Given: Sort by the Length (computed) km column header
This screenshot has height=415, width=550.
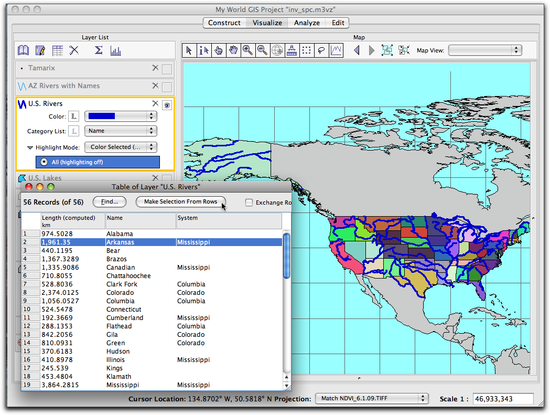Looking at the screenshot, I should [73, 221].
